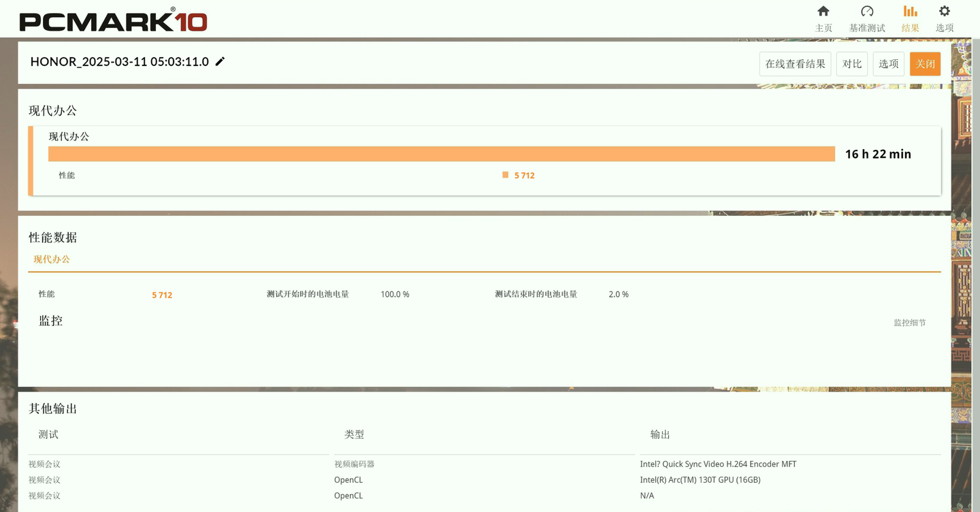This screenshot has width=980, height=512.
Task: Open the 基准测试 gauge icon
Action: [867, 11]
